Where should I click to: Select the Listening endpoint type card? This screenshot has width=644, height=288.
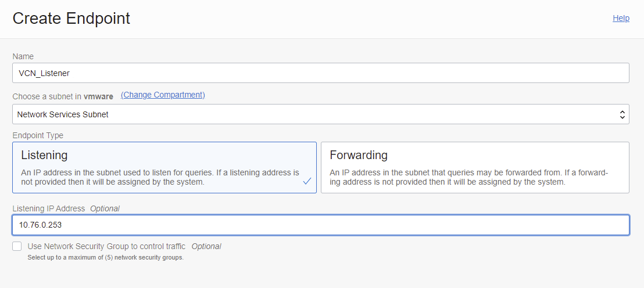(164, 167)
